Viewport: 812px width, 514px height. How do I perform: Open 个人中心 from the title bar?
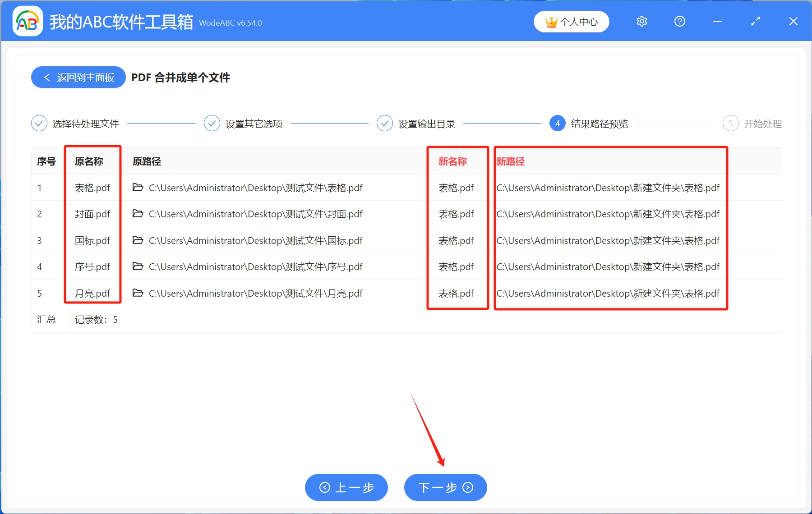571,21
